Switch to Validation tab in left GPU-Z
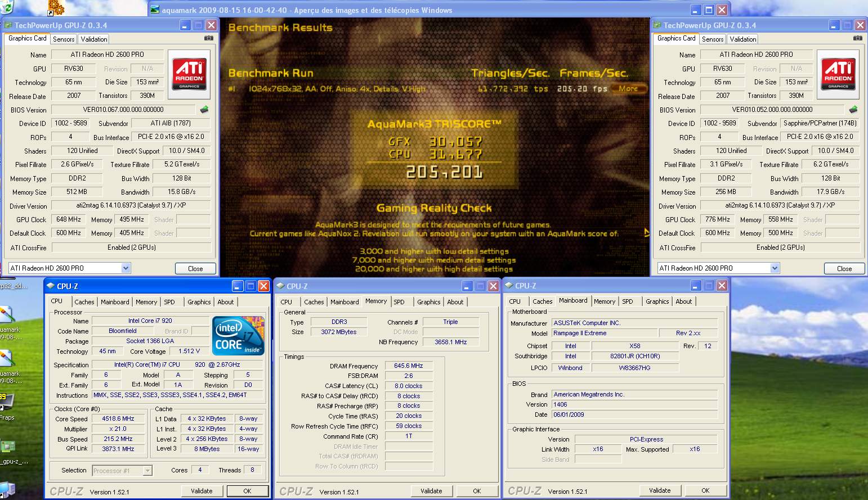The width and height of the screenshot is (868, 500). click(94, 39)
